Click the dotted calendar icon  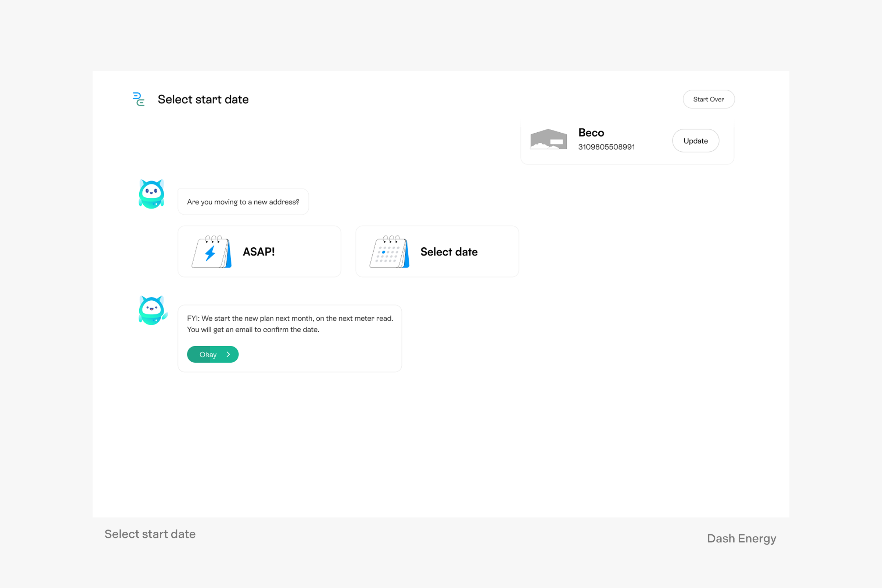click(x=389, y=252)
